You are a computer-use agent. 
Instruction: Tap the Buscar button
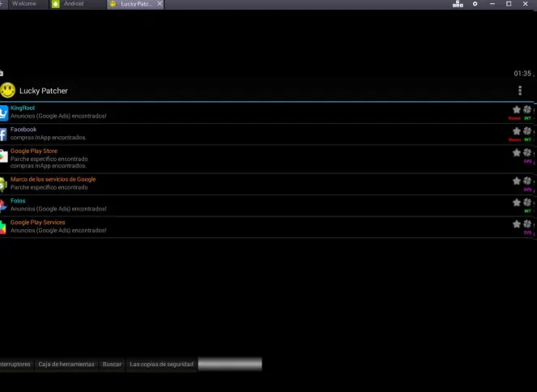tap(112, 364)
